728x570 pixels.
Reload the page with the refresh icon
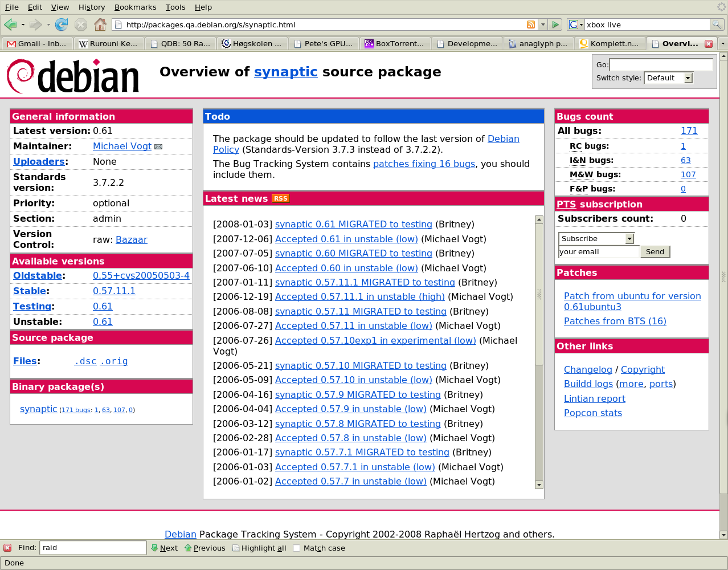click(x=62, y=25)
